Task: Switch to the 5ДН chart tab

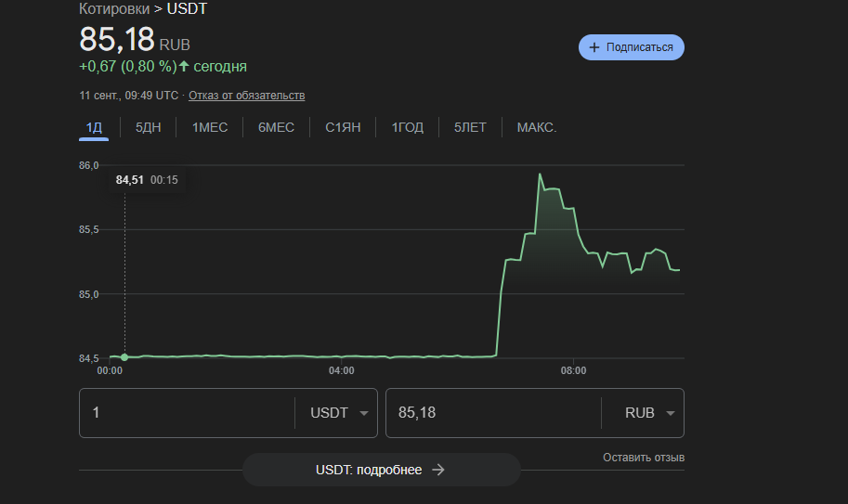Action: [x=149, y=127]
